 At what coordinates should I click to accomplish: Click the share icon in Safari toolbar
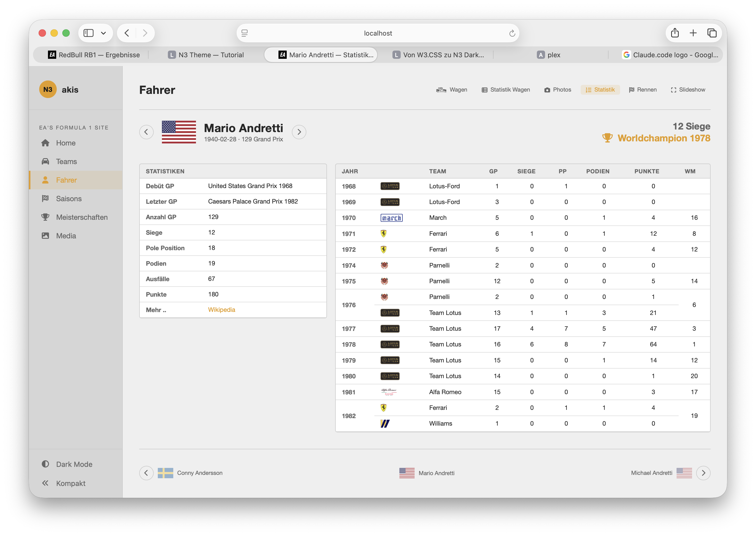point(675,33)
